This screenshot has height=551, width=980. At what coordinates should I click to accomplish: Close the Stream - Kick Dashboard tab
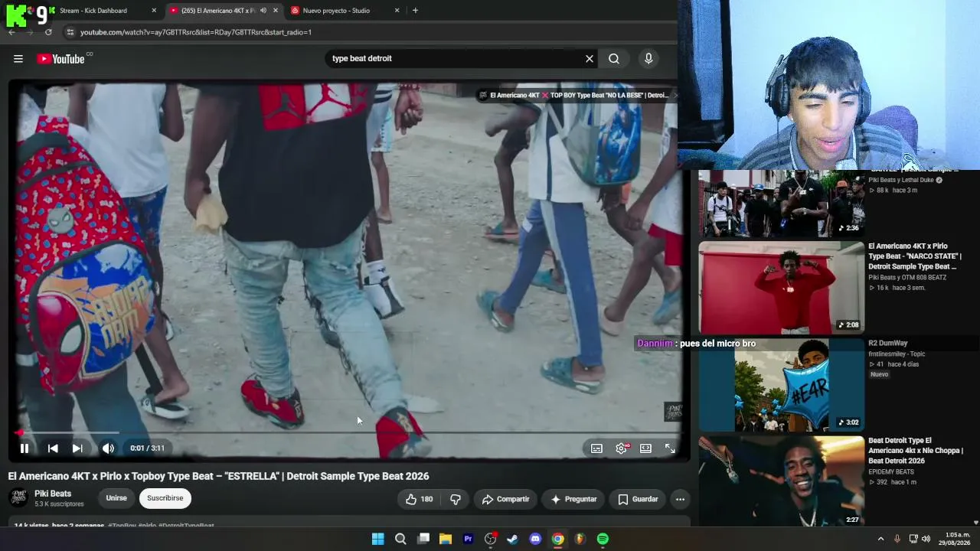tap(154, 11)
